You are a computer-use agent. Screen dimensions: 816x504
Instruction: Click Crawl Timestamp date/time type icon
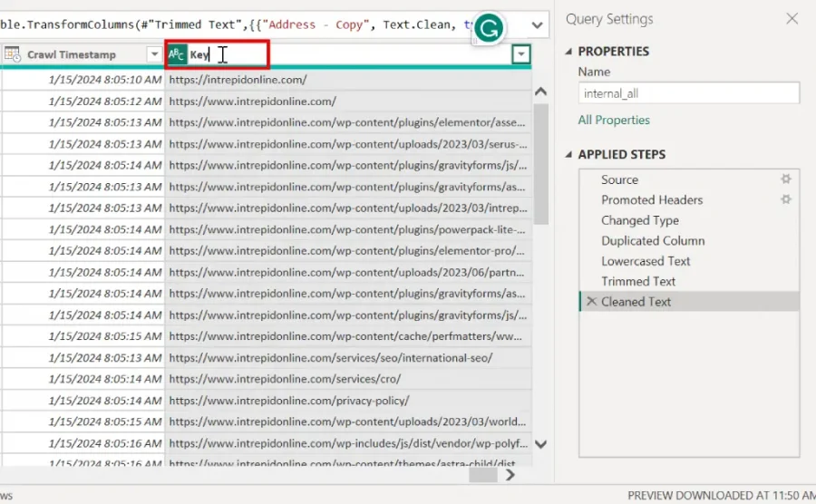[x=12, y=54]
